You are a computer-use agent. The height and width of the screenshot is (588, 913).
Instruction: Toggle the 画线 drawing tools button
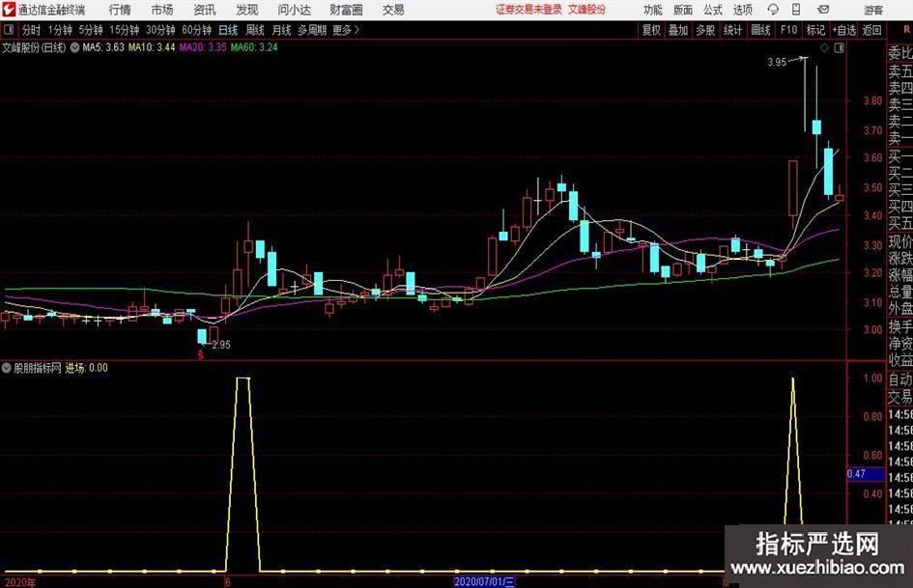[760, 30]
